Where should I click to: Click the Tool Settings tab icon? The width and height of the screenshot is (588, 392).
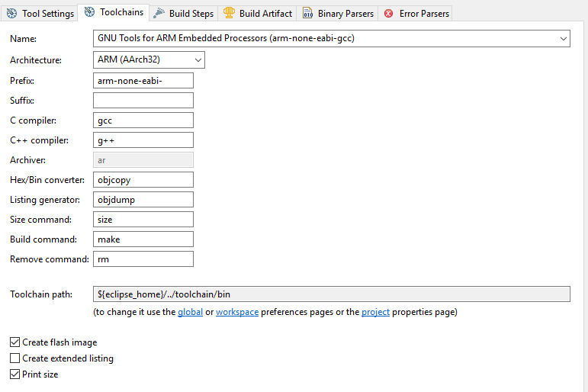coord(11,13)
